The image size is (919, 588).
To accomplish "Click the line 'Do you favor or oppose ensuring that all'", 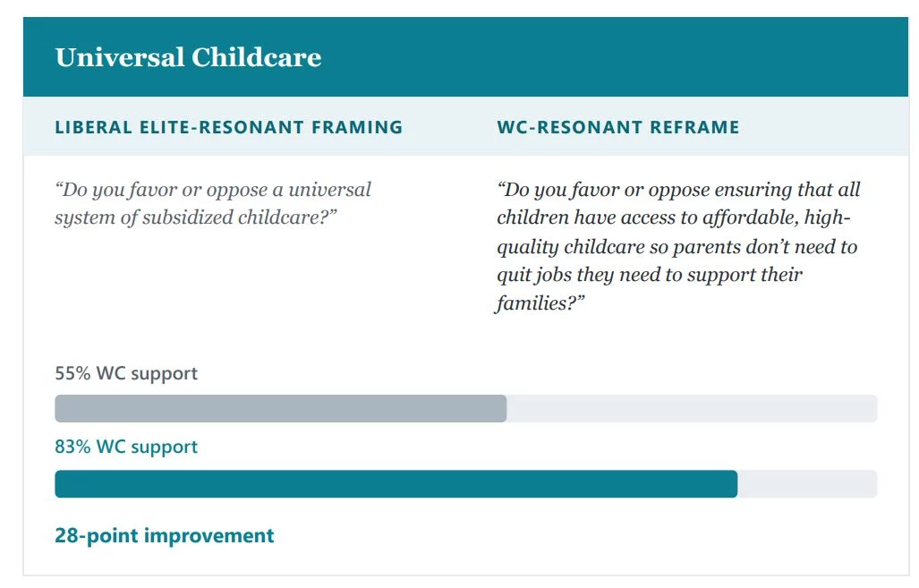I will click(x=678, y=190).
